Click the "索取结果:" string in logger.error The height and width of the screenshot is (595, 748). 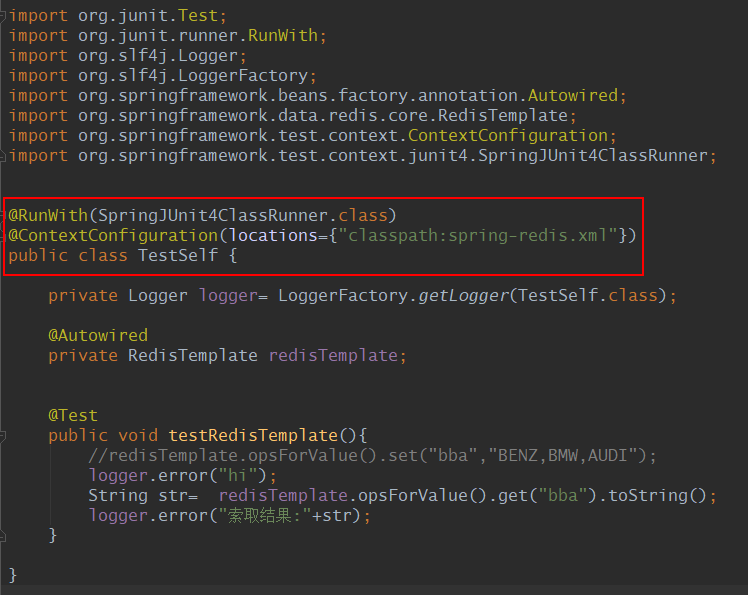point(265,515)
